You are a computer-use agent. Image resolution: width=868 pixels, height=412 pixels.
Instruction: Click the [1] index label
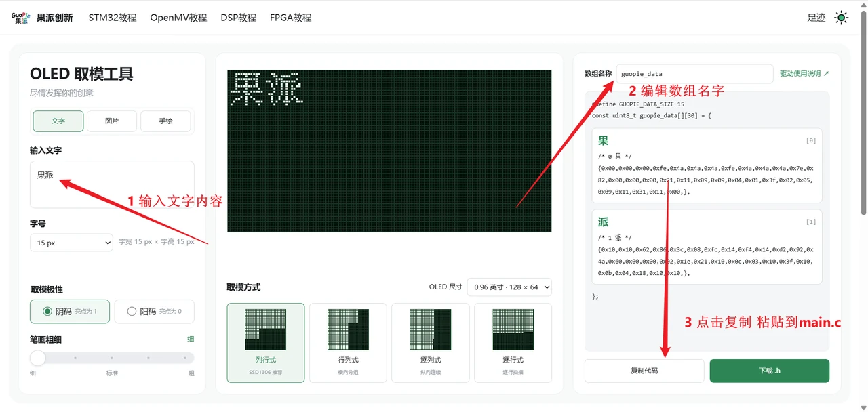click(810, 222)
